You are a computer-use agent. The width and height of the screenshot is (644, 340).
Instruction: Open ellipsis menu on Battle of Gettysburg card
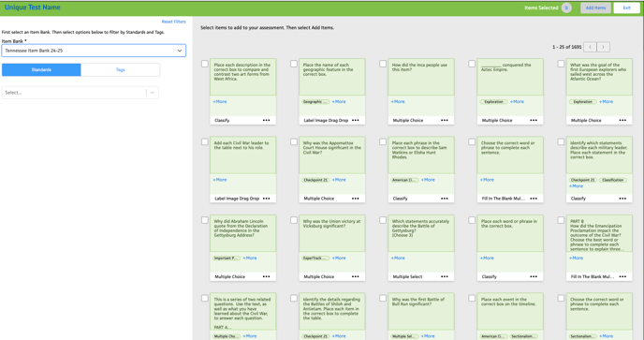(x=445, y=276)
